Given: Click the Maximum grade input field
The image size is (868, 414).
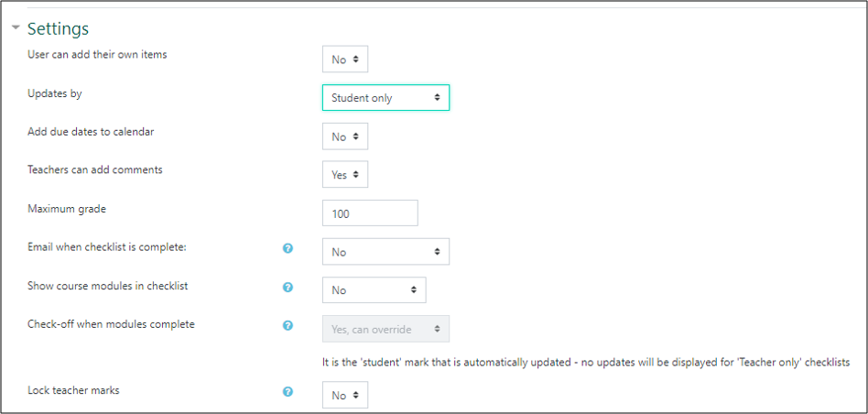Looking at the screenshot, I should [x=370, y=213].
